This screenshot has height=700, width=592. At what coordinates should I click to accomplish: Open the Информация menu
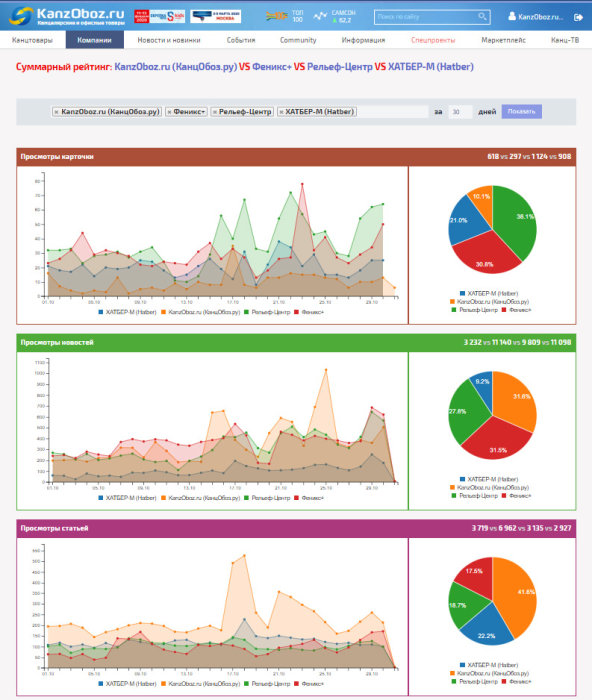(363, 40)
